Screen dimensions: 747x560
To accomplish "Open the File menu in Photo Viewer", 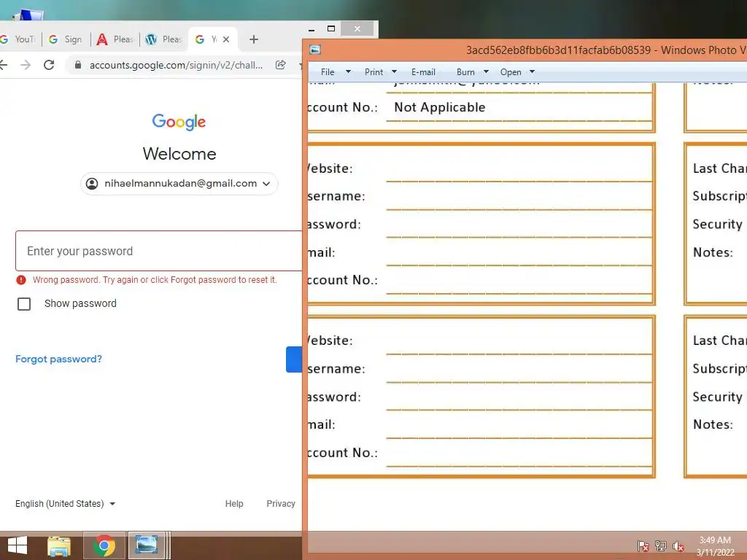I will [328, 72].
